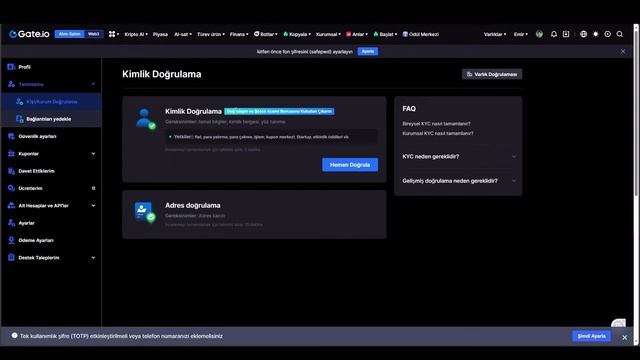
Task: Expand the Varlıklar dropdown
Action: coord(495,34)
